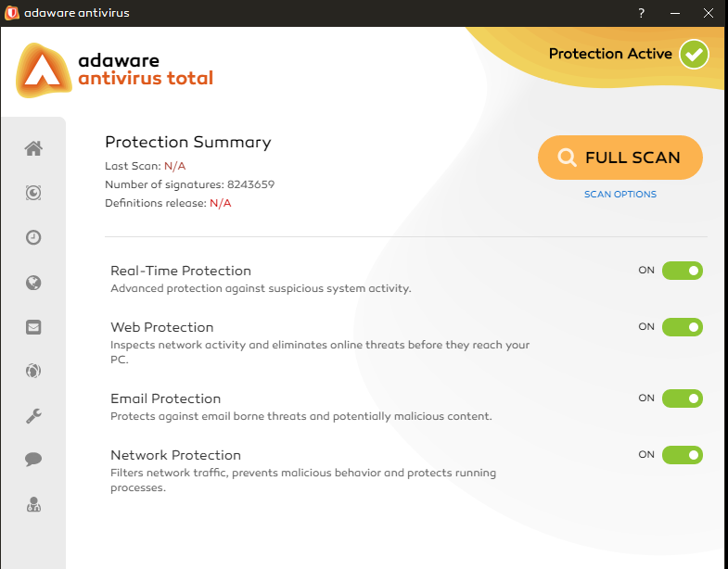
Task: Click 'Filters network traffic' description
Action: (x=303, y=480)
